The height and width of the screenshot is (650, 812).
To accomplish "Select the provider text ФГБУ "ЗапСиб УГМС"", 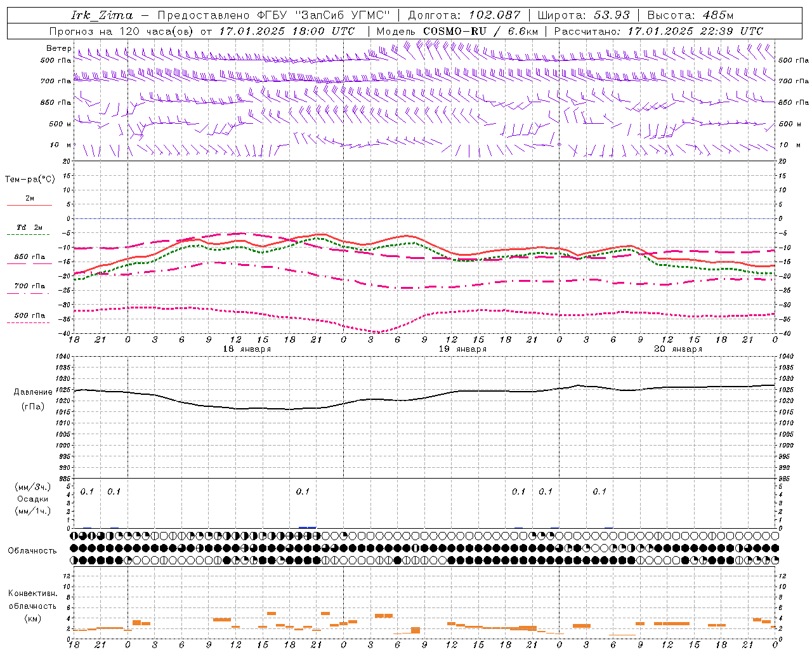I will (x=324, y=15).
